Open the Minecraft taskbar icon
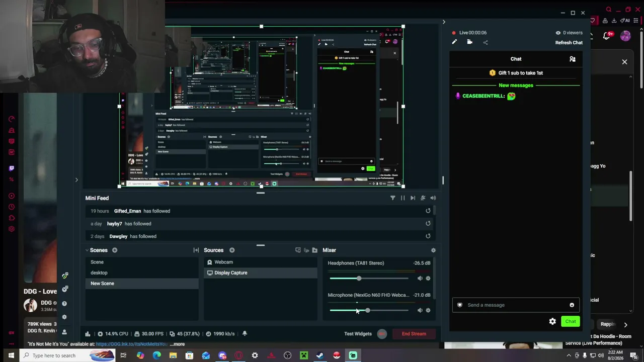Image resolution: width=644 pixels, height=362 pixels. point(304,355)
